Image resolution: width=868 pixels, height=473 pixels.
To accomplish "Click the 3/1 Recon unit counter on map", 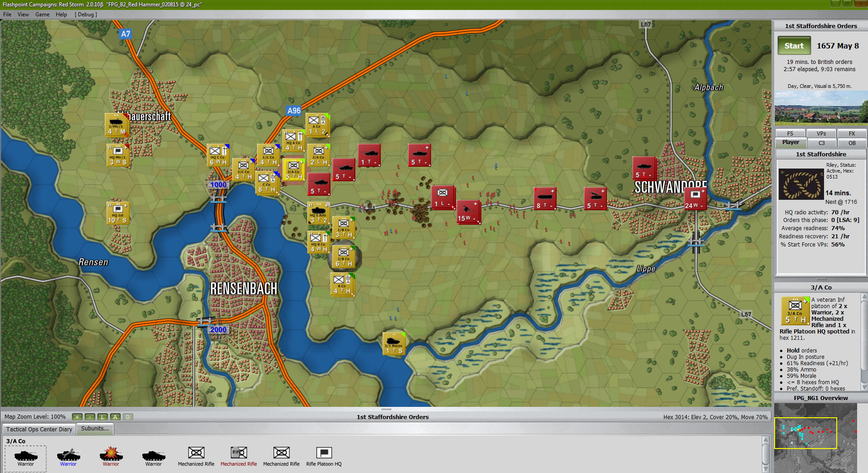I will (393, 344).
